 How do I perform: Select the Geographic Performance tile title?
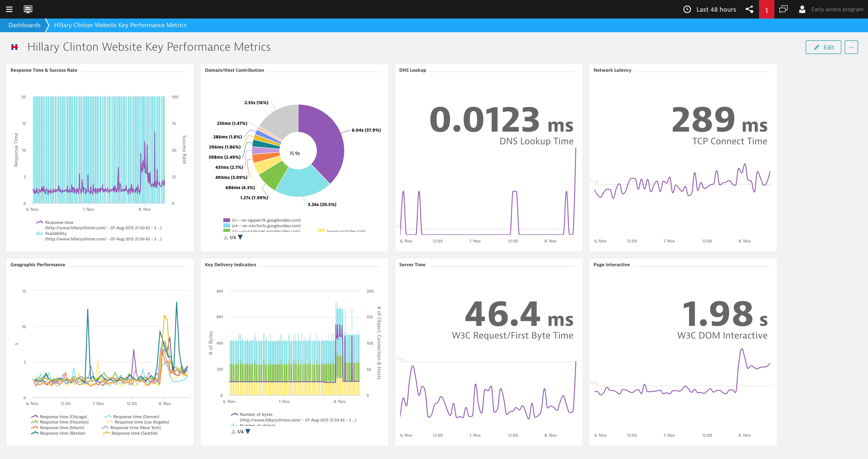38,265
